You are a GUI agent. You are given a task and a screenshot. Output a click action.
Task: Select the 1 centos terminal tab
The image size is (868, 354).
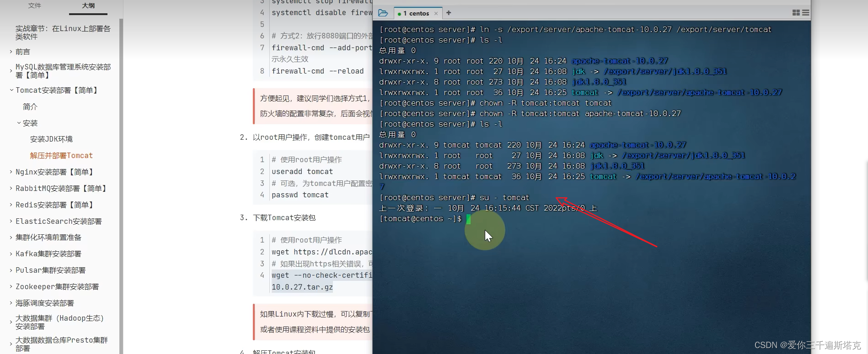(x=416, y=14)
